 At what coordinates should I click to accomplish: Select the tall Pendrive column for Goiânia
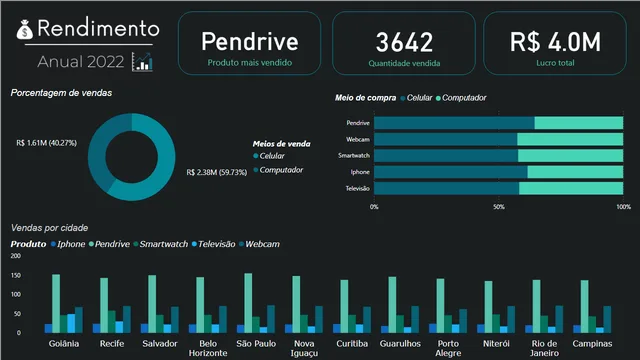pyautogui.click(x=56, y=304)
